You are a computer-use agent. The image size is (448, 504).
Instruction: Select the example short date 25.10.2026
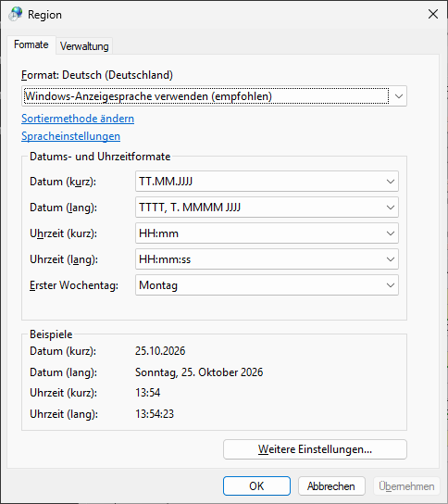(x=160, y=351)
